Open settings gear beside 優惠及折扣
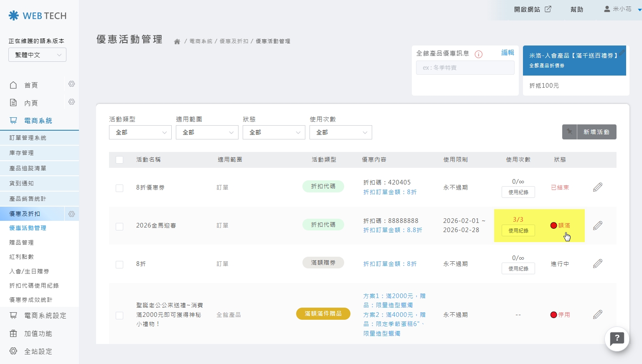 coord(71,214)
